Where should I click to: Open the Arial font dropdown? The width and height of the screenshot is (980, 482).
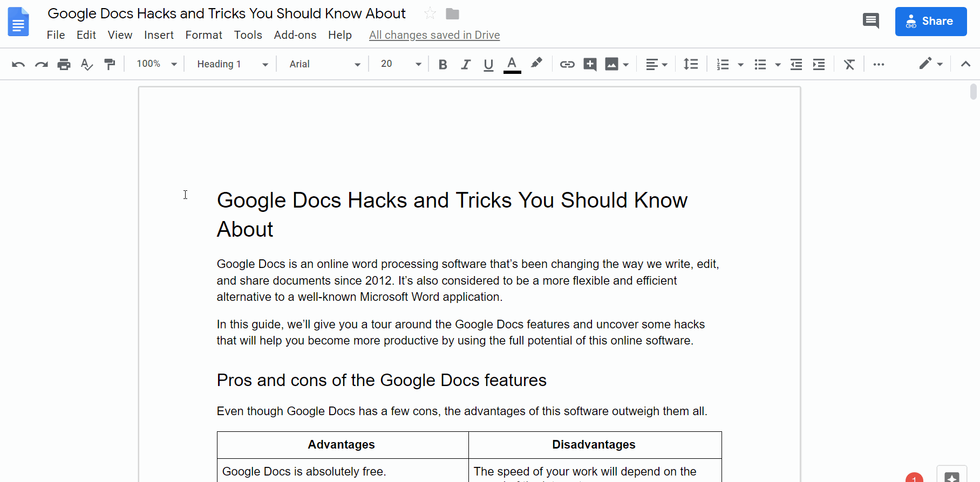coord(324,64)
